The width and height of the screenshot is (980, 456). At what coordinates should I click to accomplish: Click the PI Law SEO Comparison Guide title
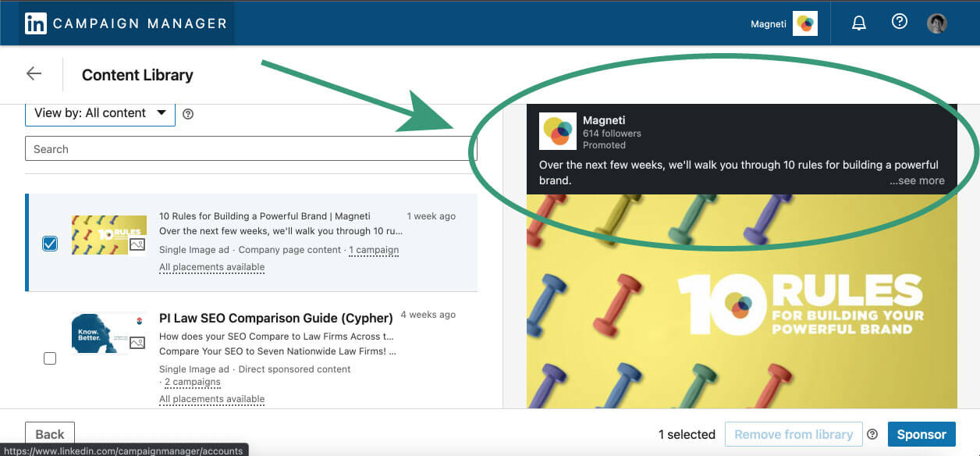(x=276, y=318)
